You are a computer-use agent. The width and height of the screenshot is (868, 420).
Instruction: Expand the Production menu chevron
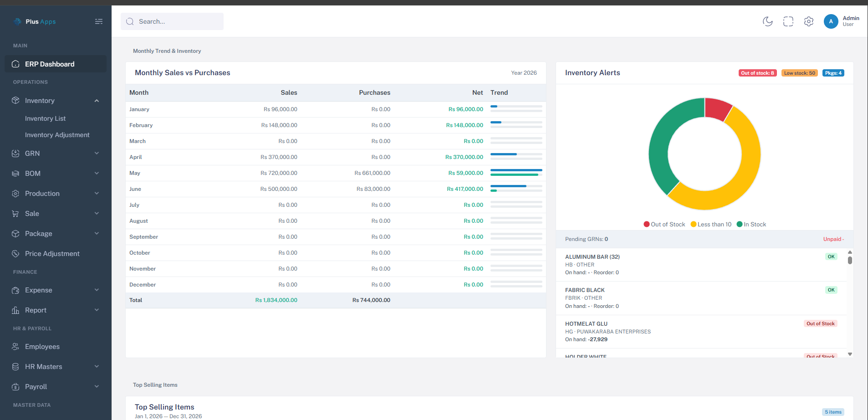tap(97, 194)
